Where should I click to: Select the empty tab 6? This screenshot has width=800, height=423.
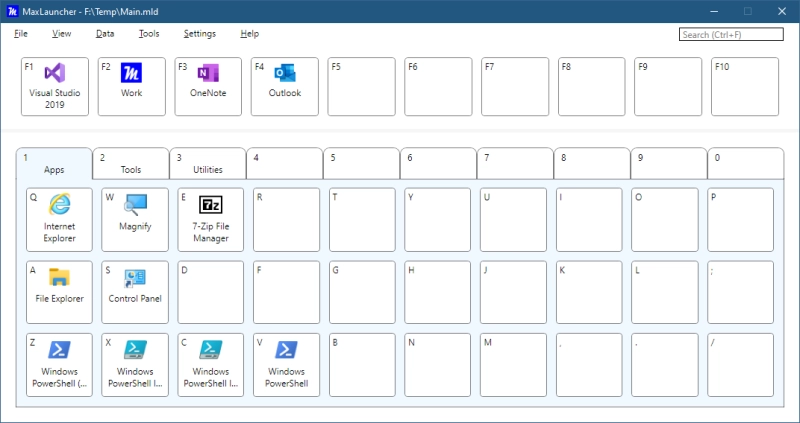click(x=438, y=164)
